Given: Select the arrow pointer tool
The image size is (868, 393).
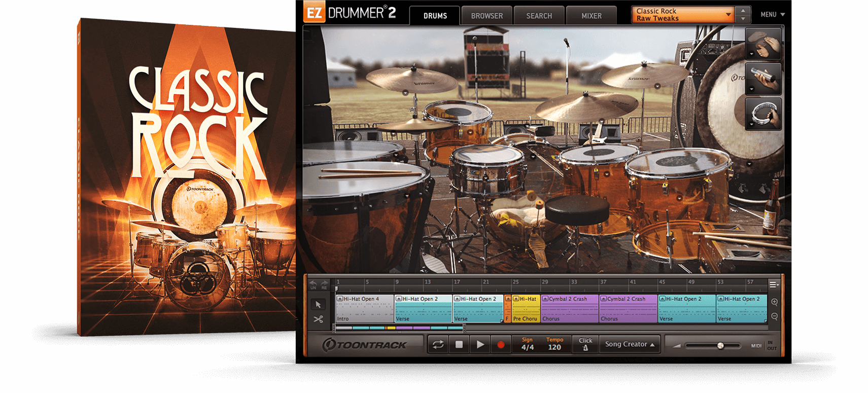Looking at the screenshot, I should pos(318,304).
